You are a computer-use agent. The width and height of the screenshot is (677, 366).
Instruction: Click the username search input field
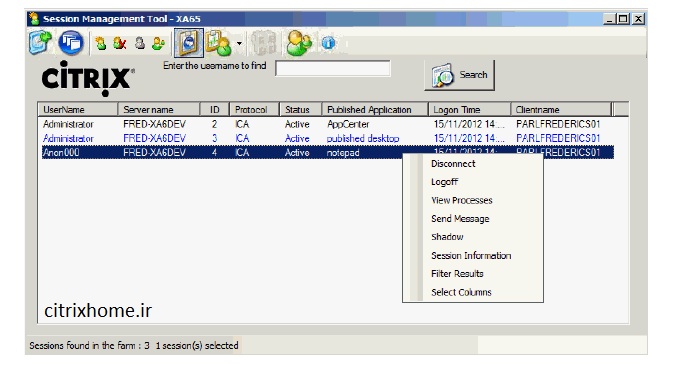coord(333,68)
